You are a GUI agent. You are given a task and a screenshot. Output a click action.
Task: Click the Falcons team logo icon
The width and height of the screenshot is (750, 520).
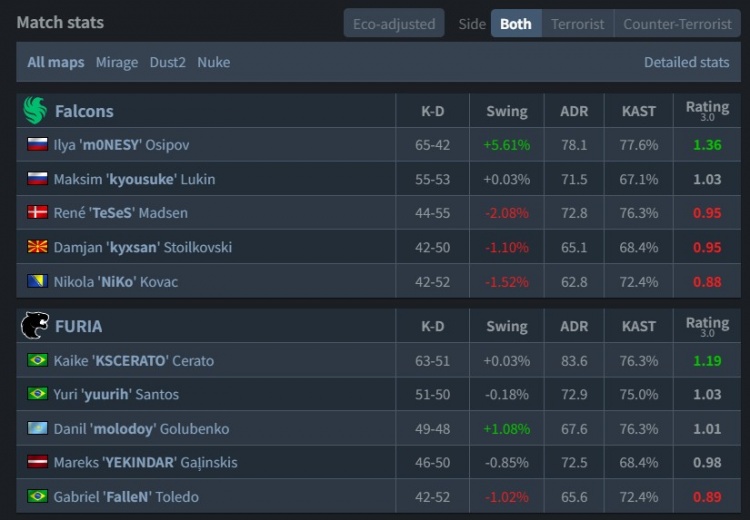tap(35, 110)
